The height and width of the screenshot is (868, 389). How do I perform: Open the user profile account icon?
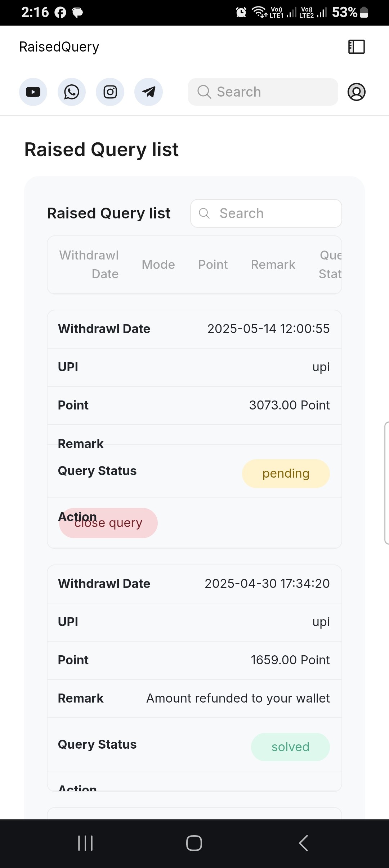click(357, 92)
